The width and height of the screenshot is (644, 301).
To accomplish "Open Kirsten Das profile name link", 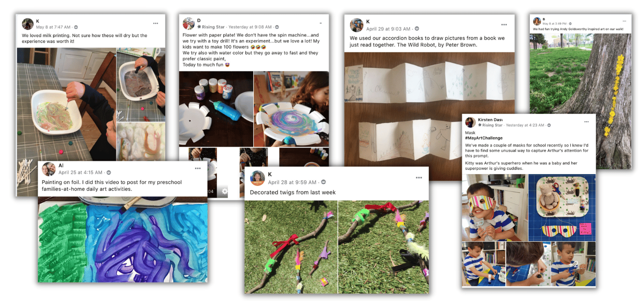I will tap(490, 120).
